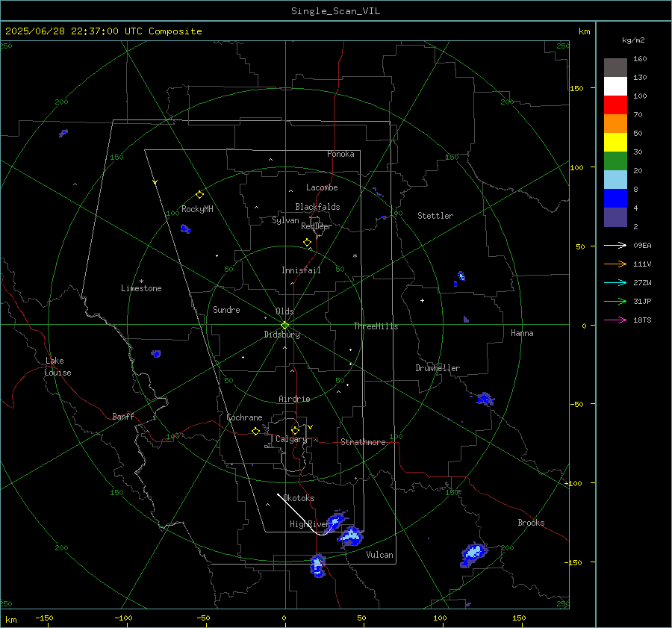
Task: Click the green 31JP arrow in the legend
Action: [x=615, y=302]
